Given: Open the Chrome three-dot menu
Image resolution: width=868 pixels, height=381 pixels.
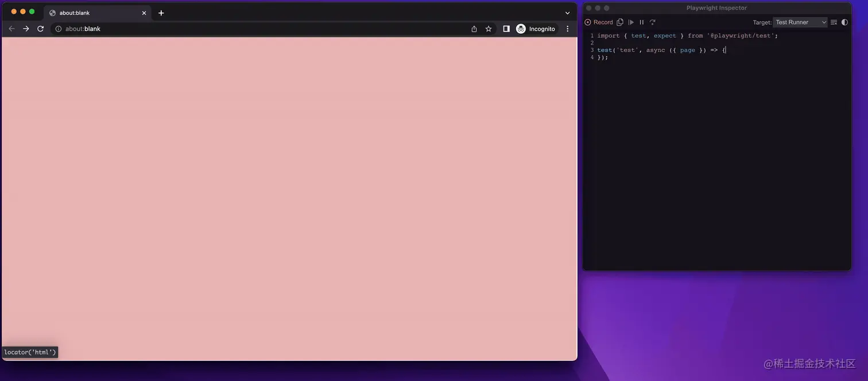Looking at the screenshot, I should pyautogui.click(x=567, y=28).
